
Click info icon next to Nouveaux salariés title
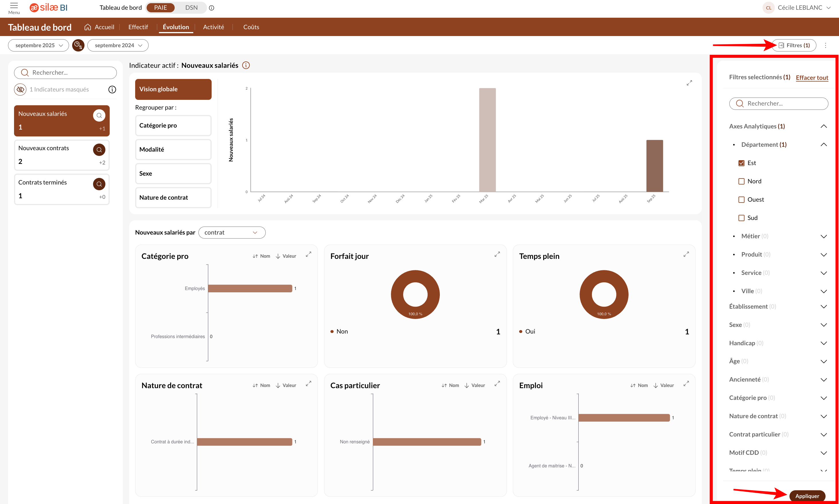246,65
